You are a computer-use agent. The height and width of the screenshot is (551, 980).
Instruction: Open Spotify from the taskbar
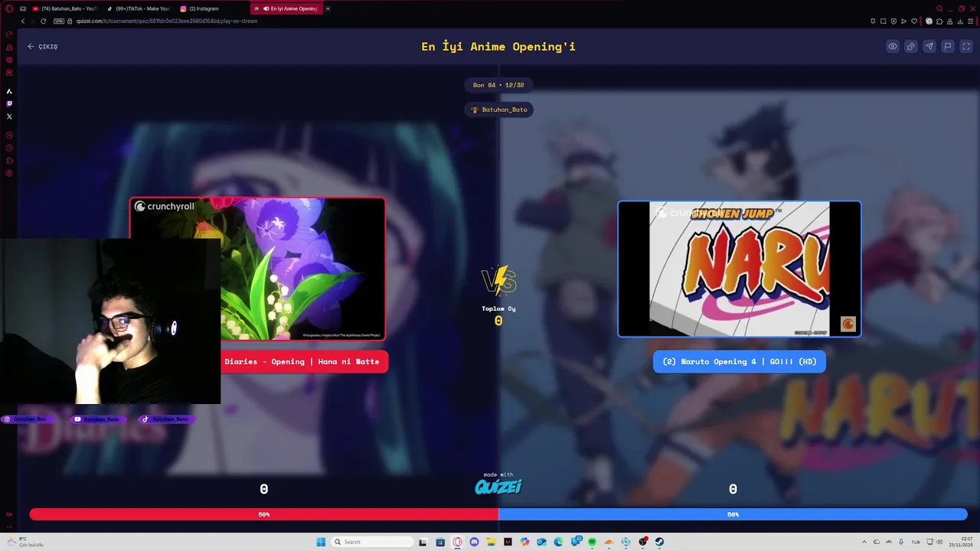point(592,542)
